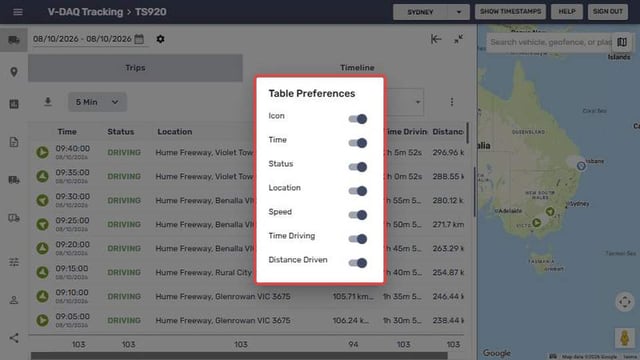The width and height of the screenshot is (640, 360).
Task: Open the date range calendar picker
Action: 139,39
